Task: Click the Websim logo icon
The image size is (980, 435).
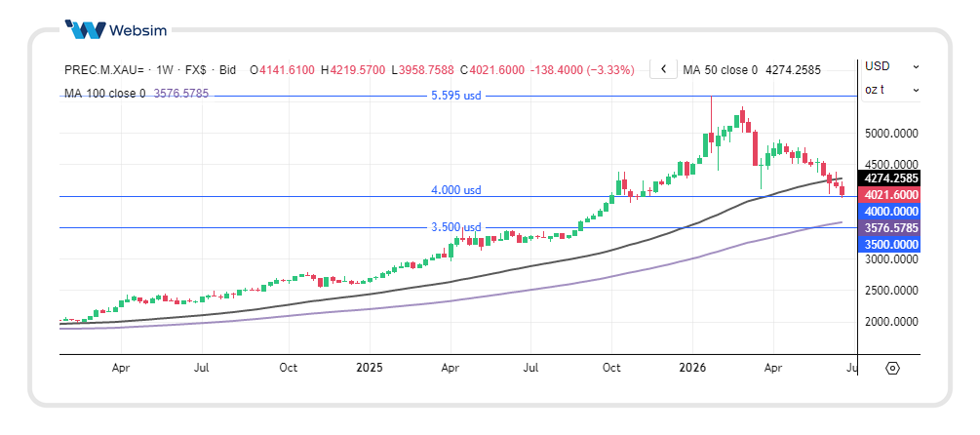Action: [85, 29]
